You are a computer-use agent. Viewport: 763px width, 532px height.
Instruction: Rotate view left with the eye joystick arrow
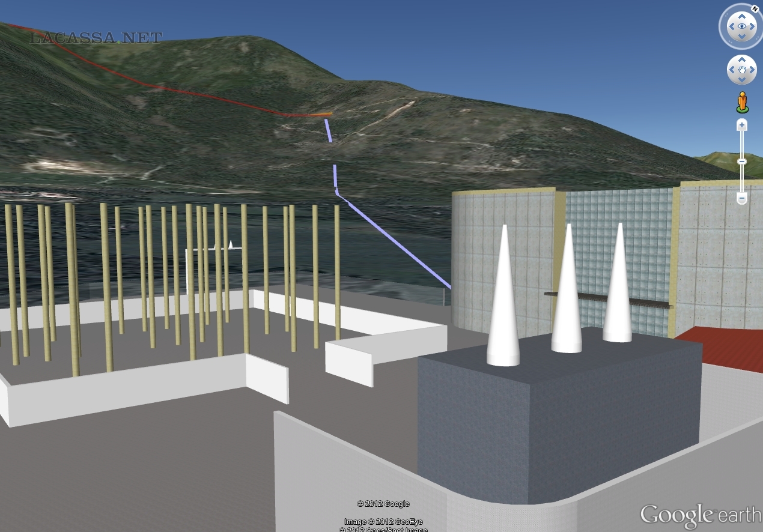(732, 26)
